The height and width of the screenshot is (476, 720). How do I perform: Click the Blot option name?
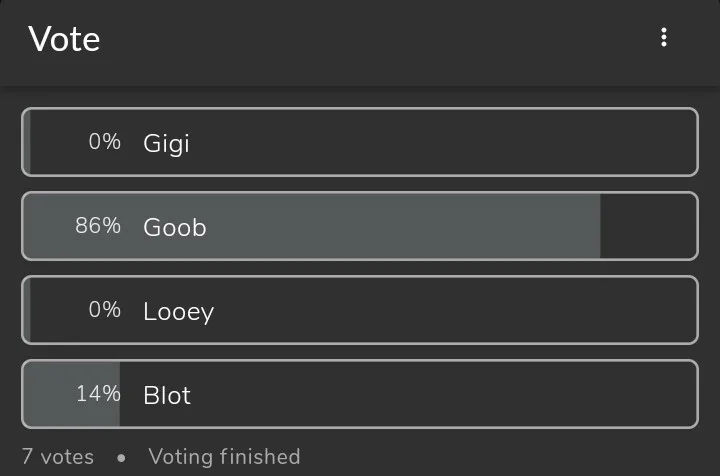coord(167,395)
